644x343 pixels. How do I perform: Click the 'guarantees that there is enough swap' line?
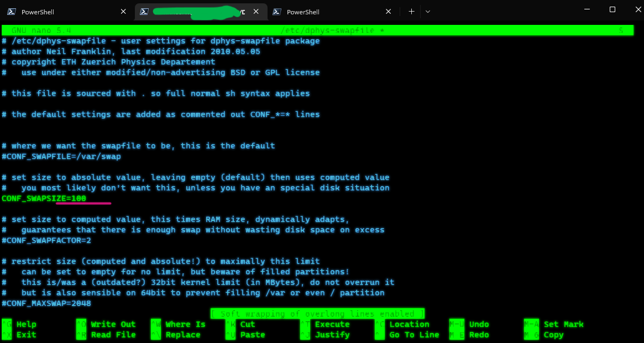click(x=193, y=230)
